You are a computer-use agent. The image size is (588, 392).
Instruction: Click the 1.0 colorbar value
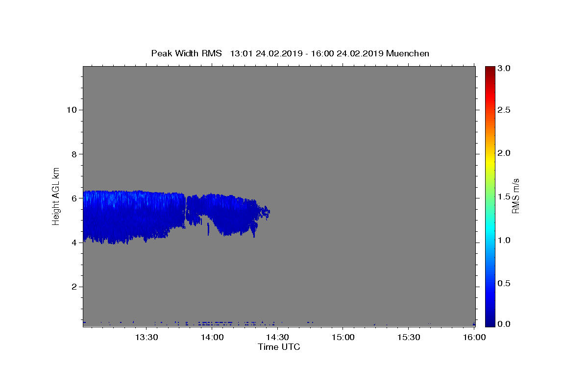(505, 240)
